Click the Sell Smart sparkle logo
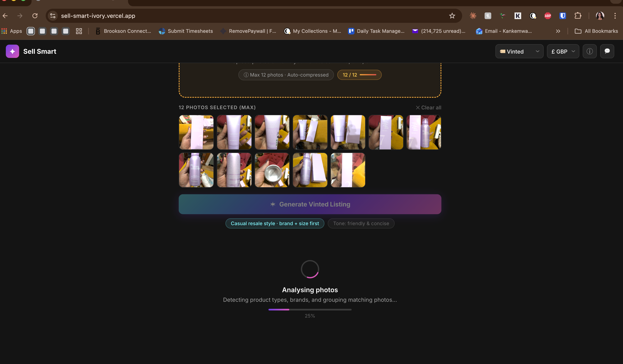Screen dimensions: 623x364 [12, 51]
